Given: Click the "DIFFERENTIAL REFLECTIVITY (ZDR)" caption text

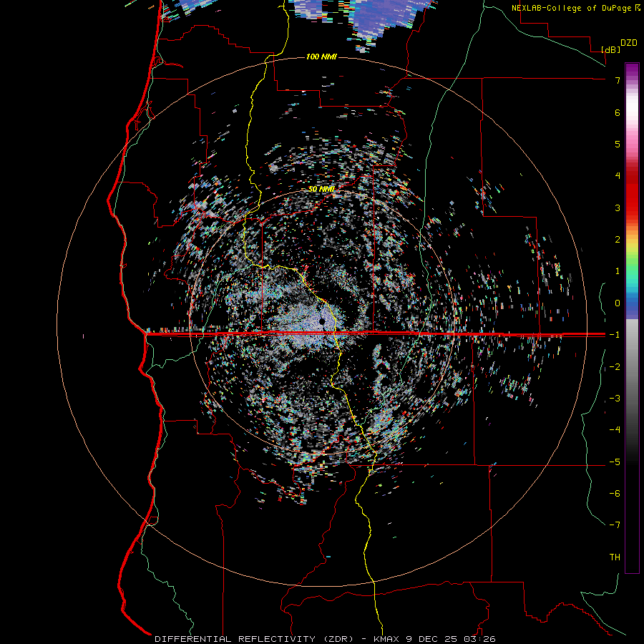Looking at the screenshot, I should pyautogui.click(x=254, y=639).
